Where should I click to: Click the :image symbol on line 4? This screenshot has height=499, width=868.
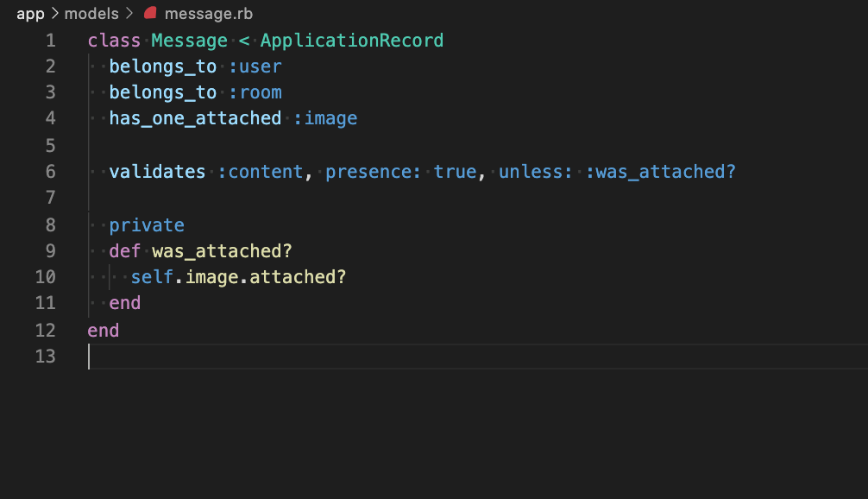pyautogui.click(x=325, y=118)
